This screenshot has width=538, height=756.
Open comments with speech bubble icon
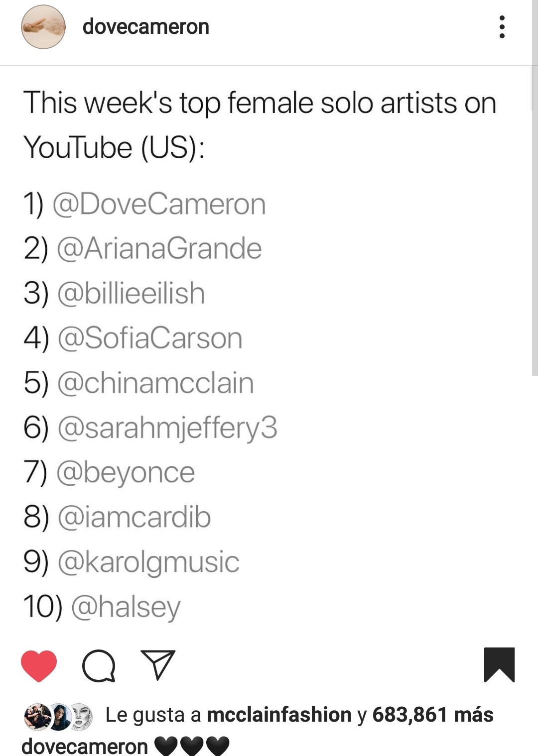pos(99,666)
